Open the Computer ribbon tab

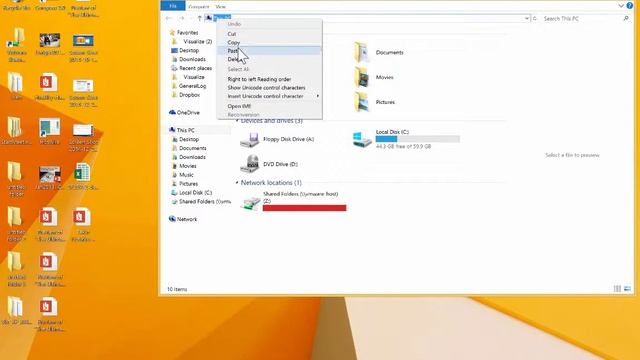pyautogui.click(x=199, y=7)
